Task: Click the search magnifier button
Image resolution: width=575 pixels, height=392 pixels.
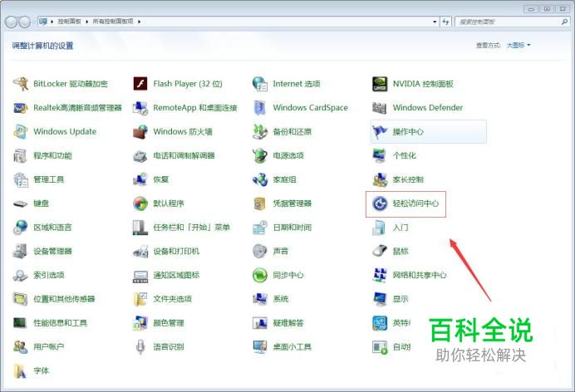Action: [x=564, y=22]
